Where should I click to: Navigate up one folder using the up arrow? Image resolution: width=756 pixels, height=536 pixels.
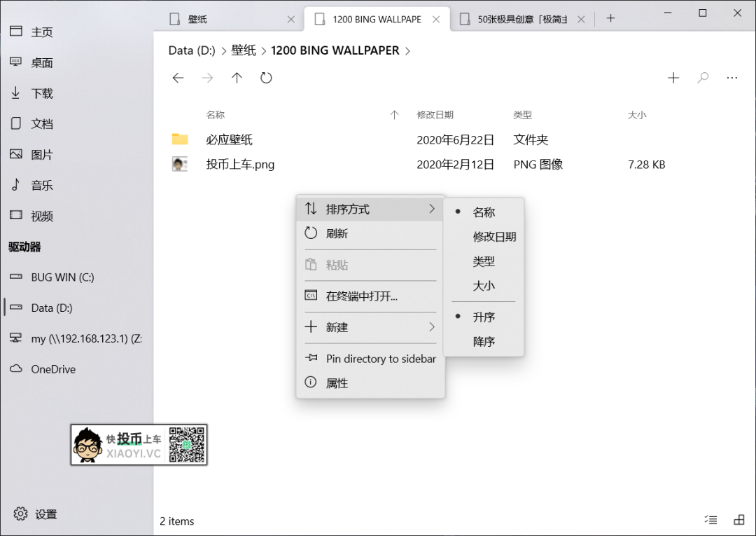point(237,78)
